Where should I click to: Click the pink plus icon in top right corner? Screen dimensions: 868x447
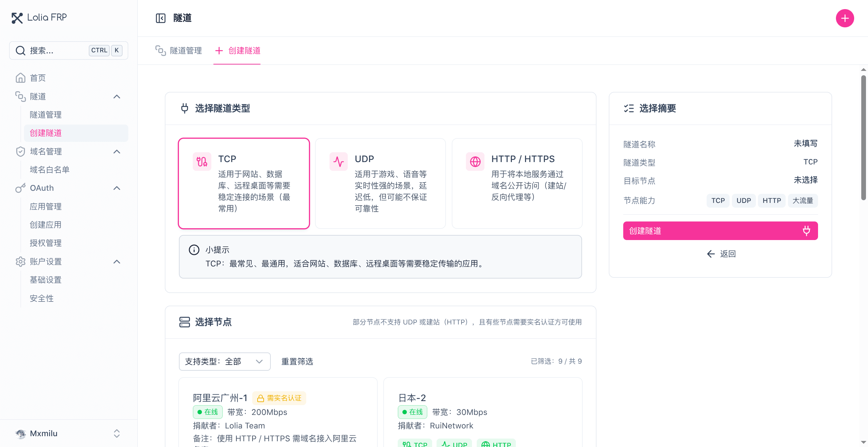[x=844, y=18]
